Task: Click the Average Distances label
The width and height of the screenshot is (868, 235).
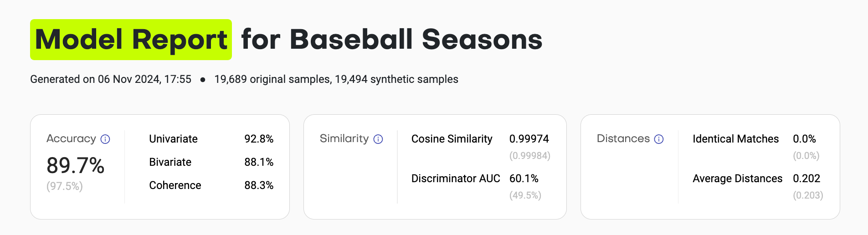Action: (737, 179)
